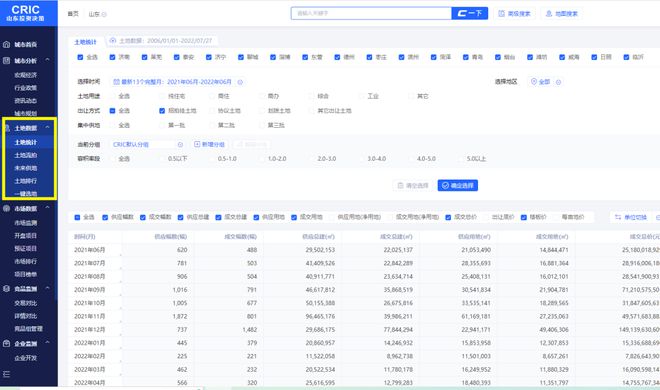The width and height of the screenshot is (660, 390).
Task: Uncheck the 济南 city checkbox
Action: [112, 57]
